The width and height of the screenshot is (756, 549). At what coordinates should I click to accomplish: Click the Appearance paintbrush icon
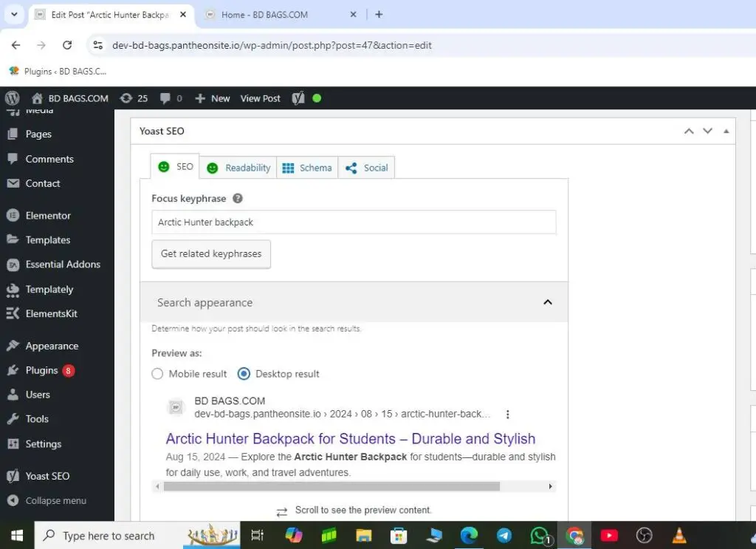13,345
